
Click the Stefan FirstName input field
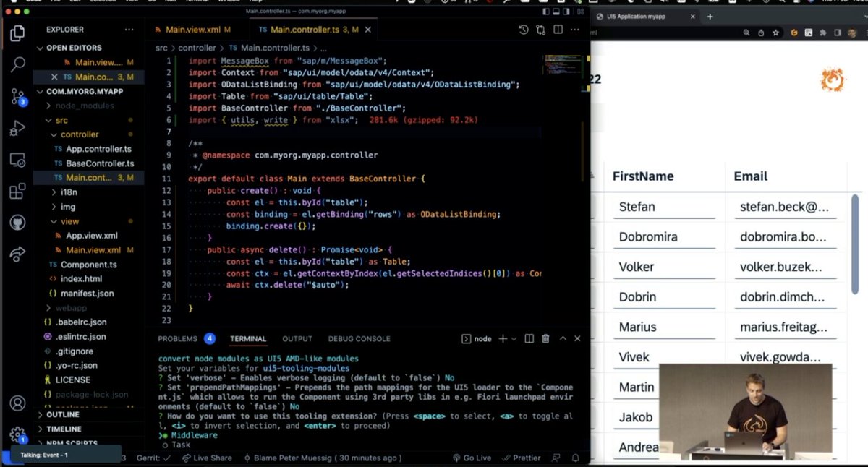point(663,207)
